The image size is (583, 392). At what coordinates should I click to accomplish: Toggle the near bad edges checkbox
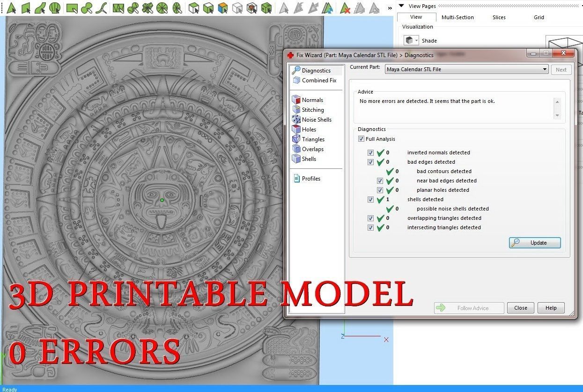click(x=380, y=181)
